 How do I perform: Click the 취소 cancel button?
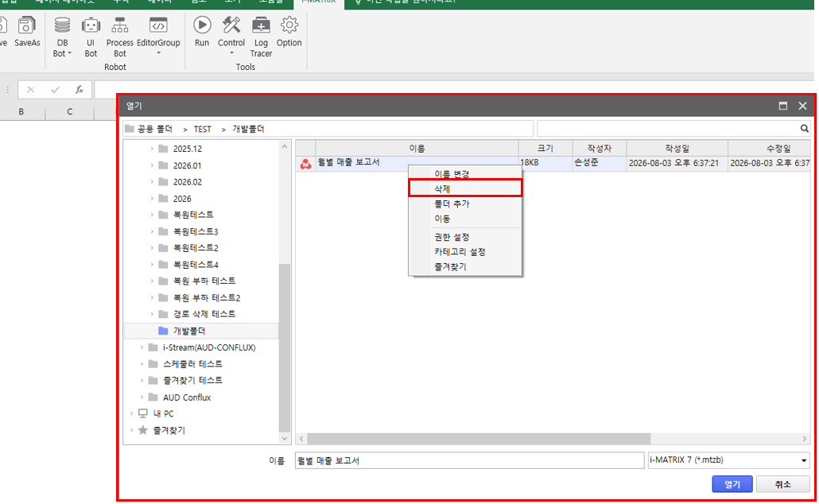pos(783,484)
